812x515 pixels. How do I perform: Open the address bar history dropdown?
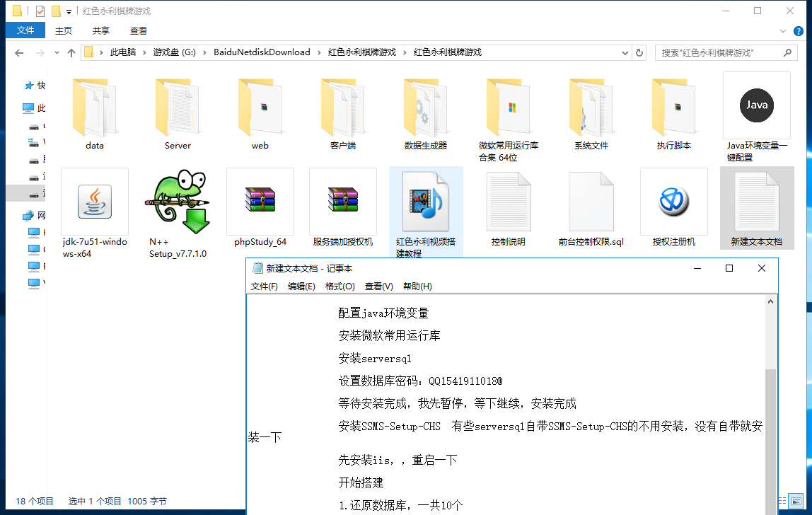(x=623, y=52)
